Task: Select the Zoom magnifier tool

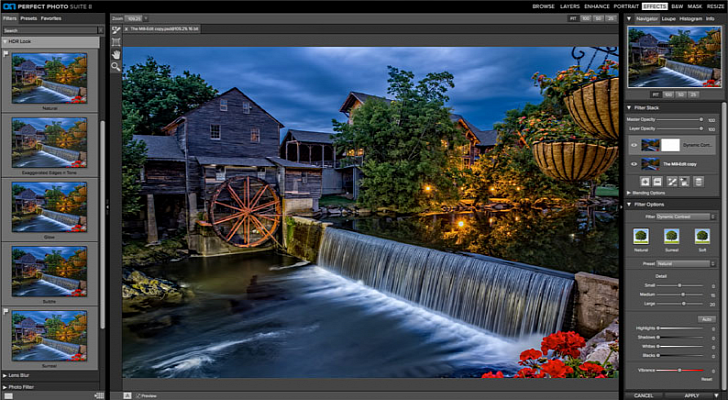Action: pyautogui.click(x=116, y=67)
